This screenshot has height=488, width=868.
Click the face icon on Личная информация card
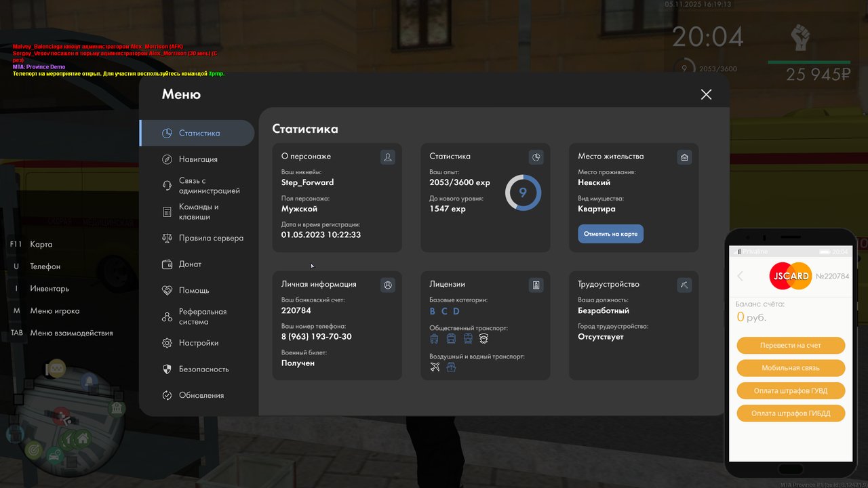pos(388,285)
